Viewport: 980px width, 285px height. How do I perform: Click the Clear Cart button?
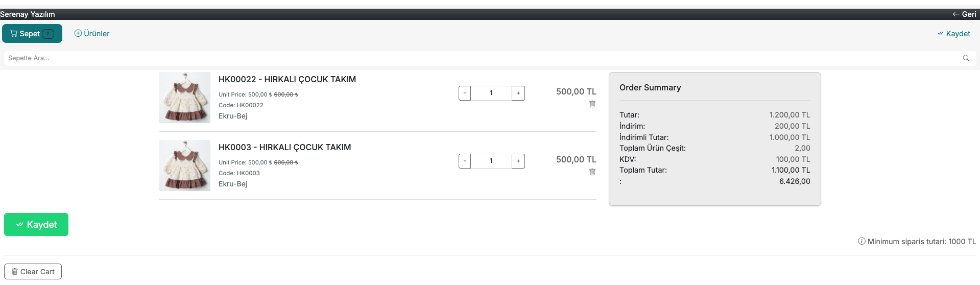[x=33, y=272]
